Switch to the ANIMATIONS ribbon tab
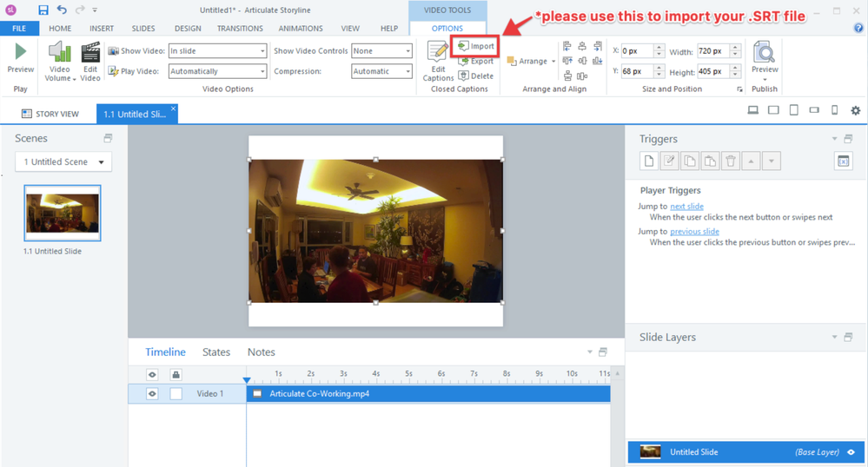The width and height of the screenshot is (868, 467). pyautogui.click(x=301, y=29)
